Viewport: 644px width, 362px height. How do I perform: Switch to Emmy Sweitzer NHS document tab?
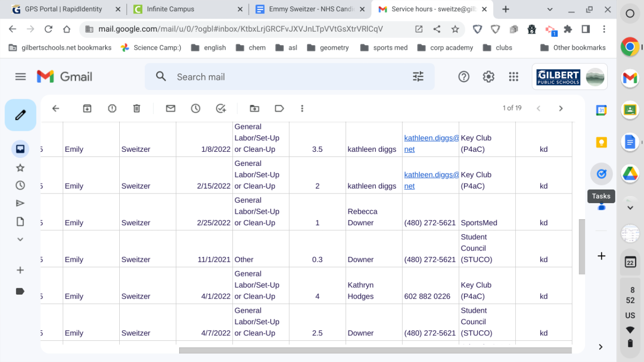coord(309,9)
